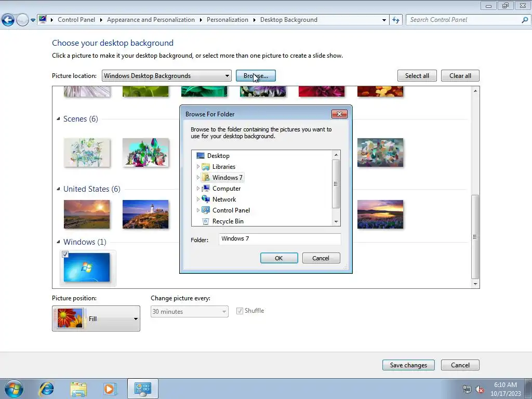Image resolution: width=532 pixels, height=399 pixels.
Task: Select the lighthouse United States wallpaper
Action: 145,214
